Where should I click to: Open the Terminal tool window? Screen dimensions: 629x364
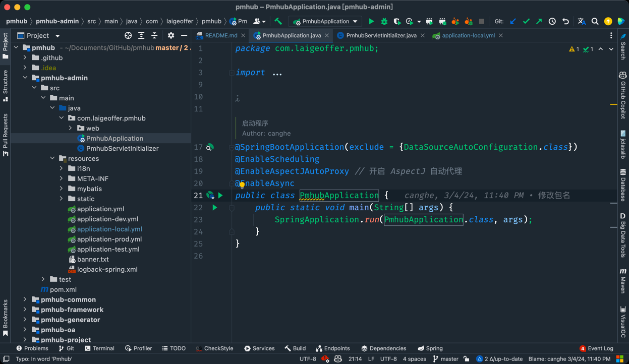coord(99,348)
